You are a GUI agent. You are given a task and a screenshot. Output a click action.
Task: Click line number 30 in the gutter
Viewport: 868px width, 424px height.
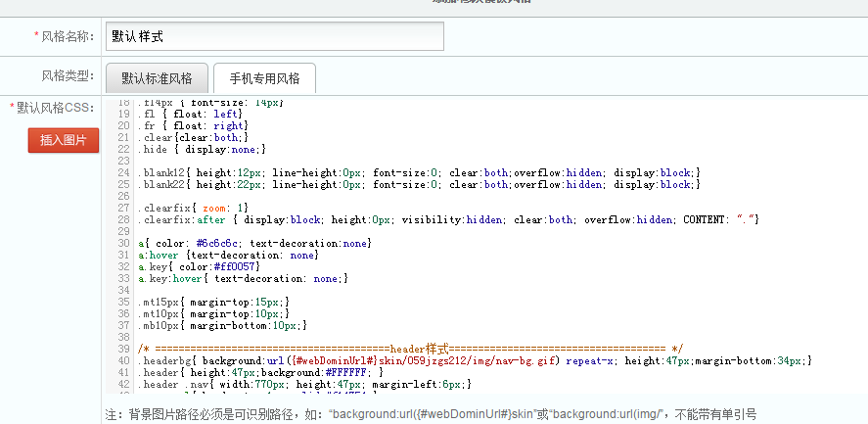(123, 243)
